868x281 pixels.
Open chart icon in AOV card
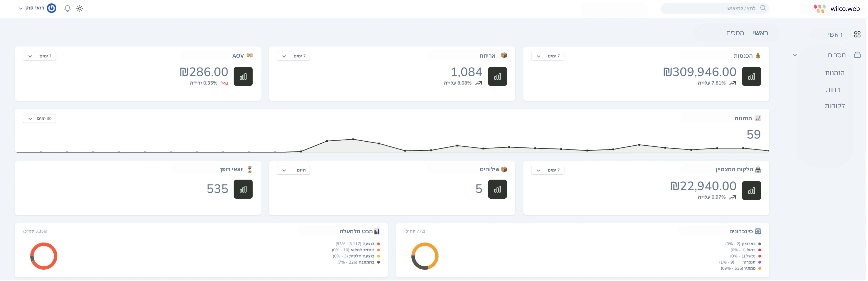[244, 77]
